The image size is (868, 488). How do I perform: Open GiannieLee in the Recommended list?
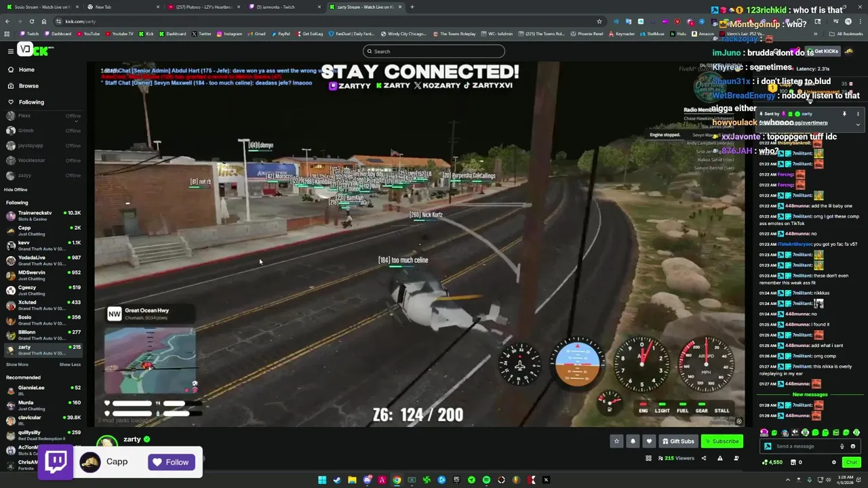tap(42, 391)
